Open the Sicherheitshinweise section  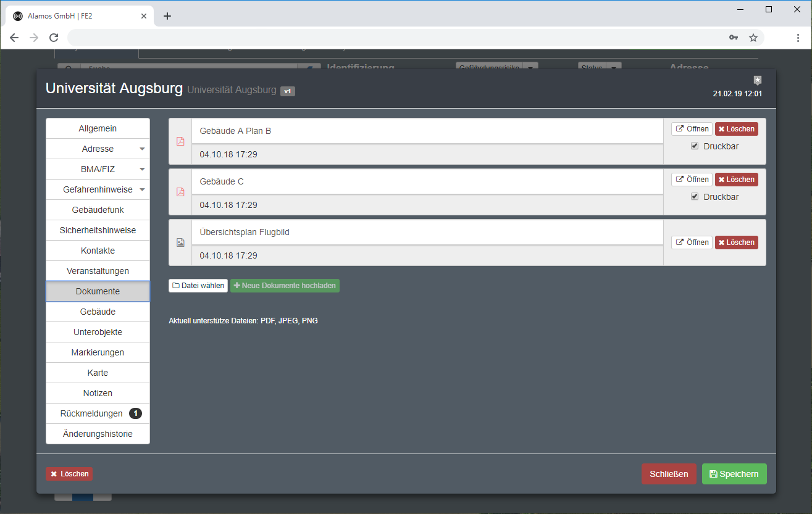pyautogui.click(x=98, y=230)
